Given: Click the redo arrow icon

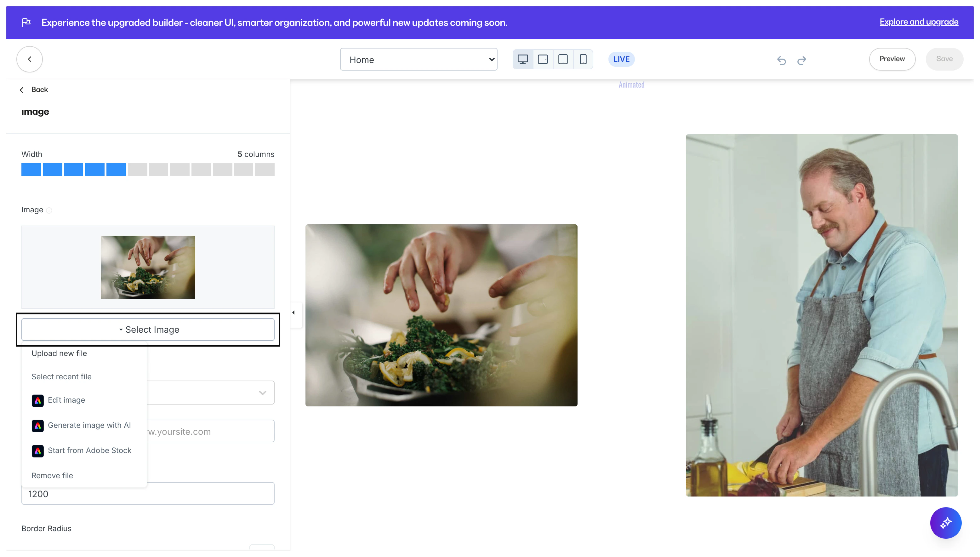Looking at the screenshot, I should point(802,60).
